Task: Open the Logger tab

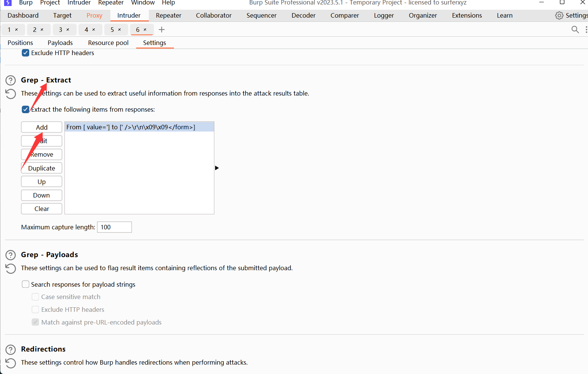Action: click(384, 15)
